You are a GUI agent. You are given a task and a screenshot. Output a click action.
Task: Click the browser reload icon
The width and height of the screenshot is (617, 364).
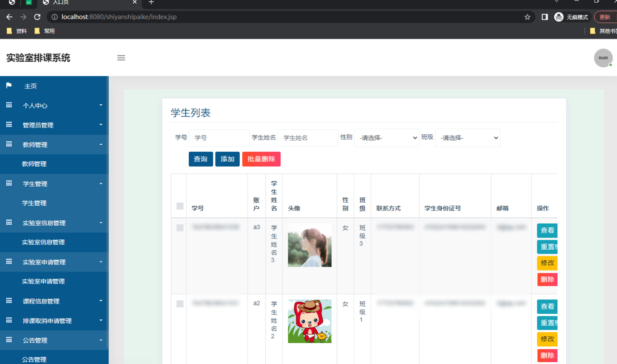point(37,17)
